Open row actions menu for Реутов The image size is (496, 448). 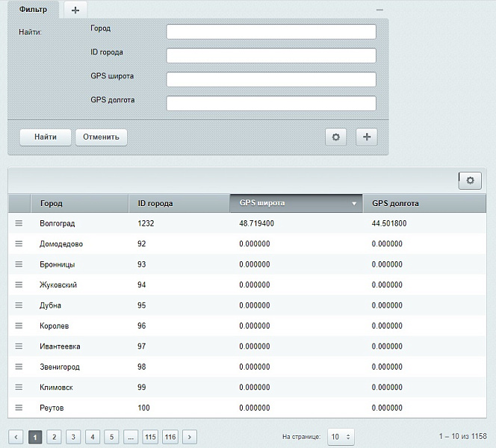coord(19,408)
